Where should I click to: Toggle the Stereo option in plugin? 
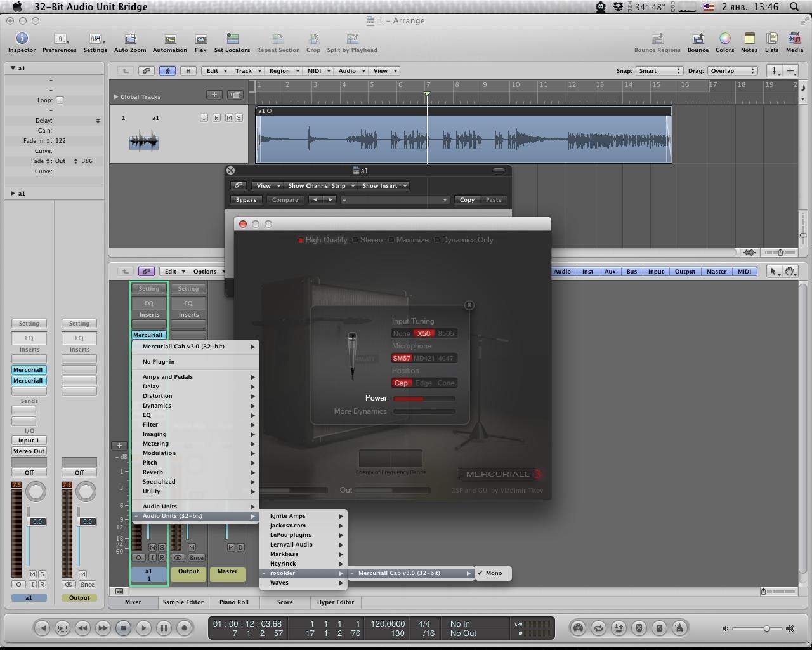pyautogui.click(x=356, y=240)
